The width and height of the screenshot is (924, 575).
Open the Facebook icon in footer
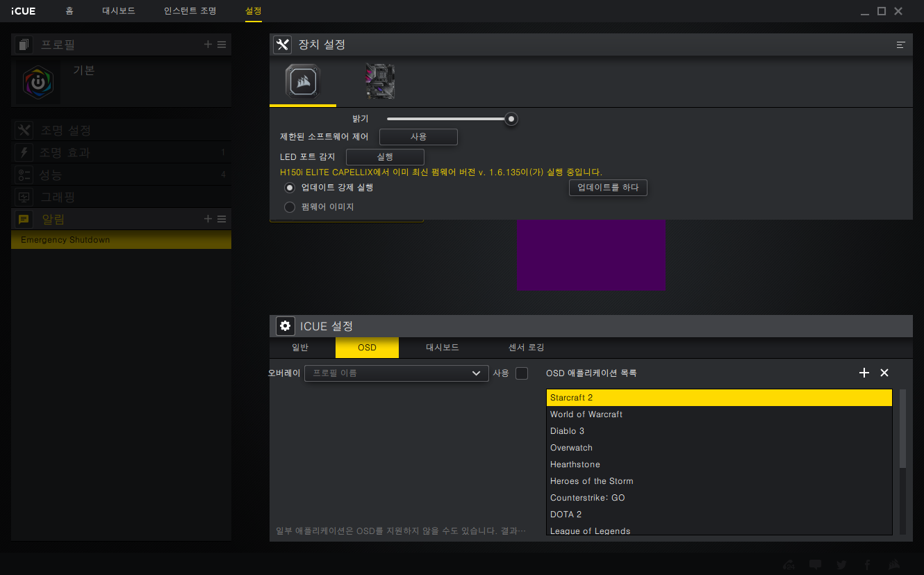click(868, 565)
